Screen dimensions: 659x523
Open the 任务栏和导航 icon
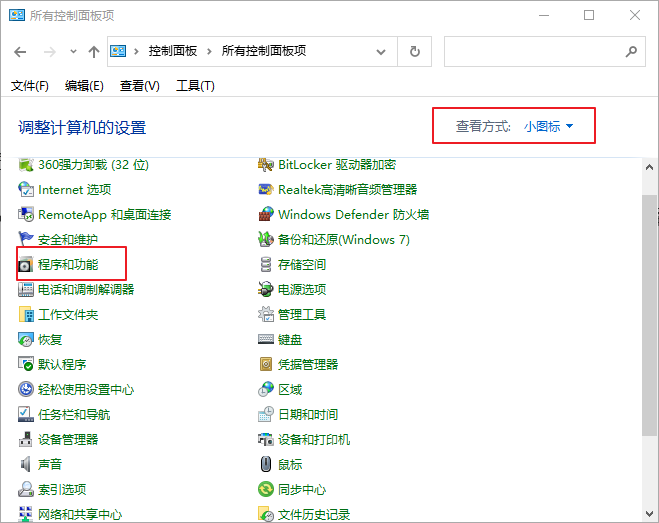(x=26, y=414)
